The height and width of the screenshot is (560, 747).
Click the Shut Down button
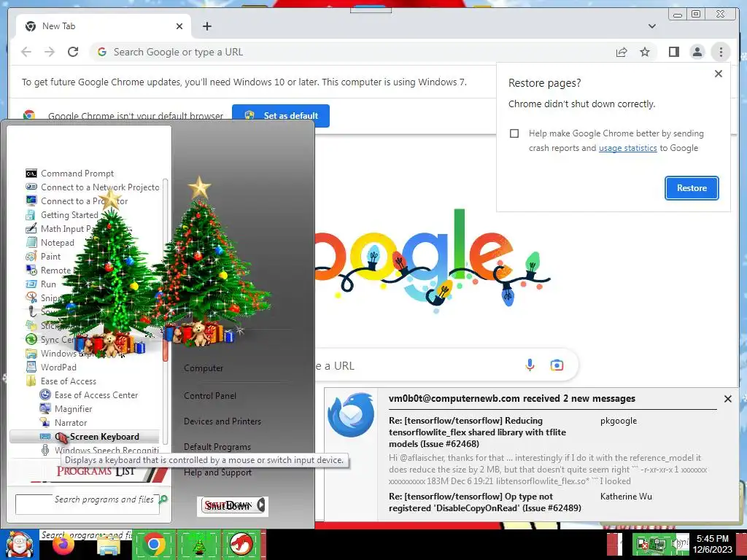point(228,505)
